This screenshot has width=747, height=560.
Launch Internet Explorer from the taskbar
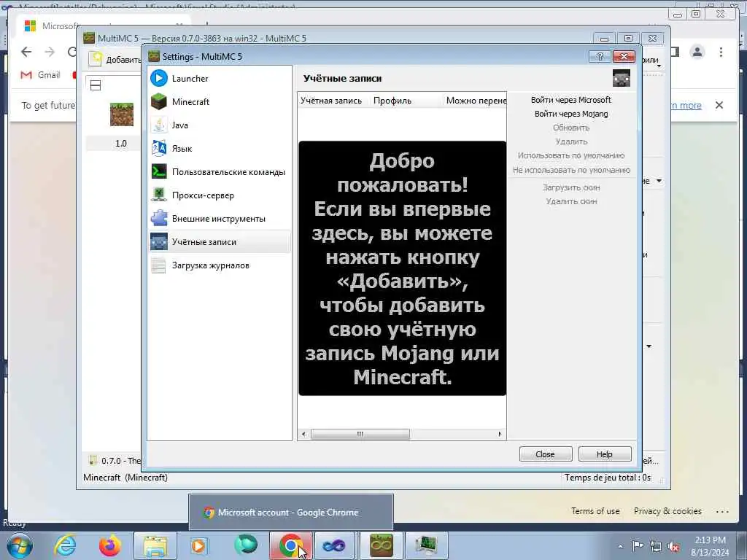pos(65,545)
